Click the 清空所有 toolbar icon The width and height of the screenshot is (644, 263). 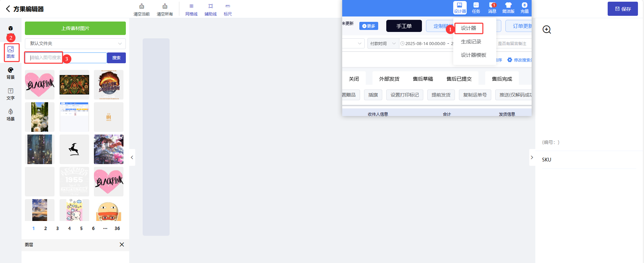click(x=165, y=10)
